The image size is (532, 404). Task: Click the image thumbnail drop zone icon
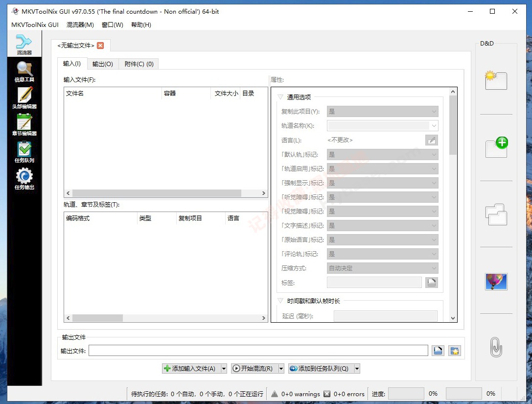click(x=496, y=282)
